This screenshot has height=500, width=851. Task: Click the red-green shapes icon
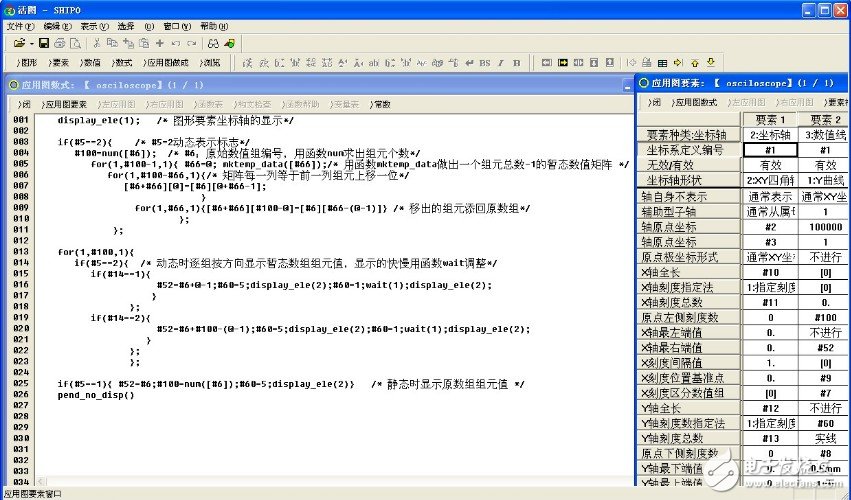(x=230, y=43)
